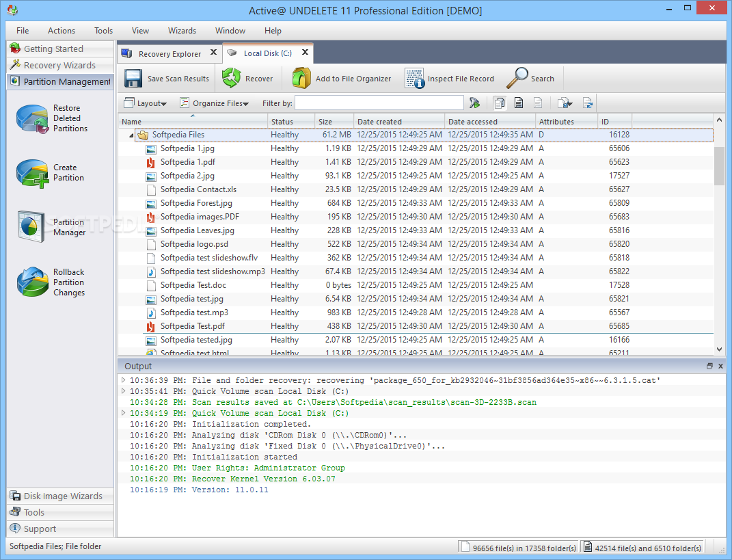The height and width of the screenshot is (560, 732).
Task: Click the Active@ UNDELETE title bar app icon
Action: [12, 10]
